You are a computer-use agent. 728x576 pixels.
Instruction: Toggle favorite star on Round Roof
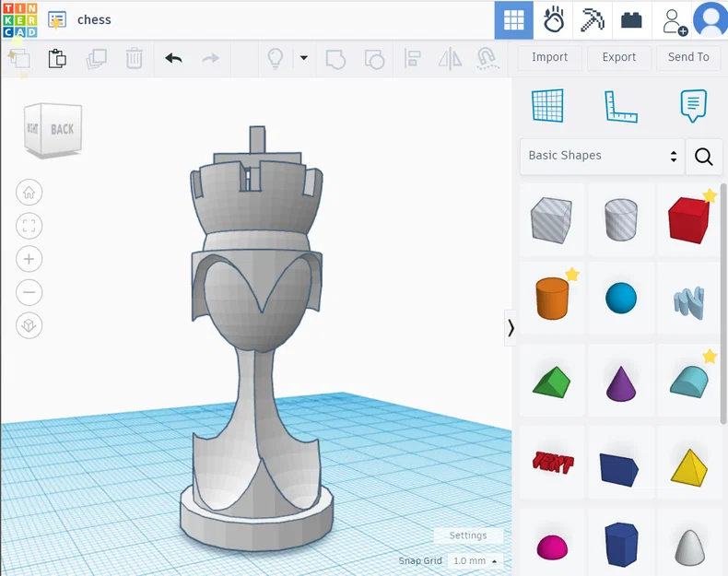pos(709,357)
